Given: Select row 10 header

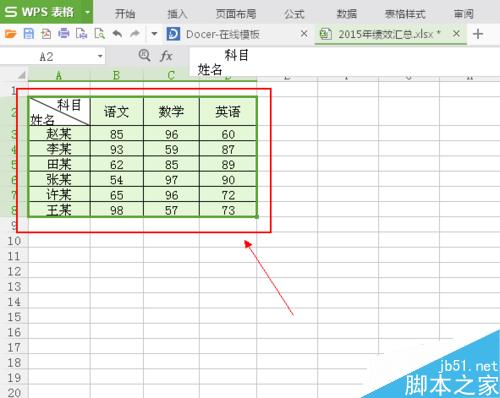Looking at the screenshot, I should 14,241.
